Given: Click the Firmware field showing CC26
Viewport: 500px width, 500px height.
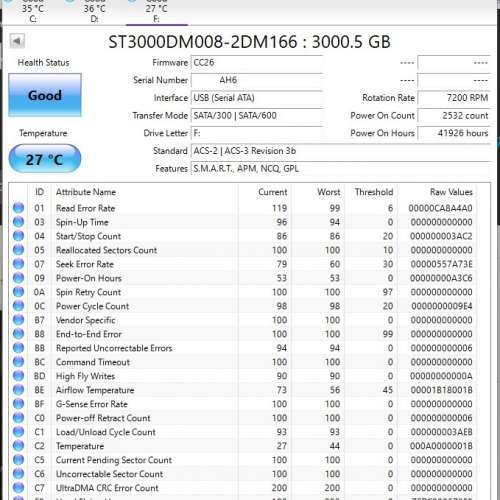Looking at the screenshot, I should pos(257,63).
